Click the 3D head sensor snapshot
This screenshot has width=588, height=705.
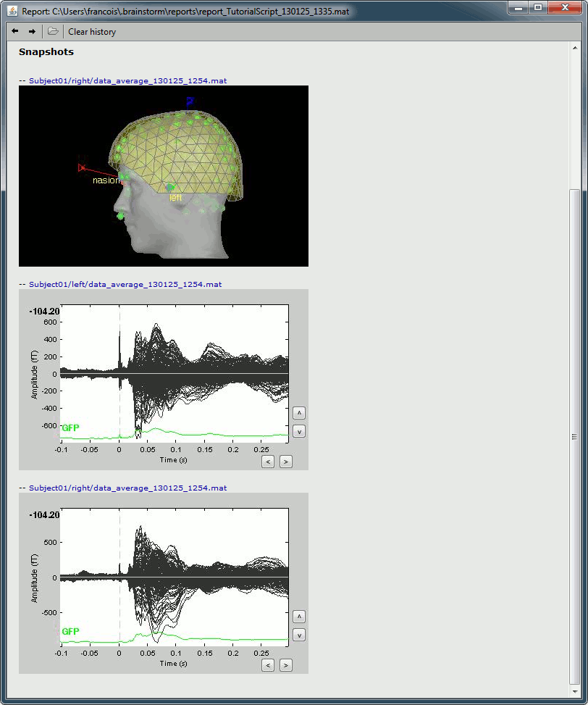pyautogui.click(x=164, y=176)
